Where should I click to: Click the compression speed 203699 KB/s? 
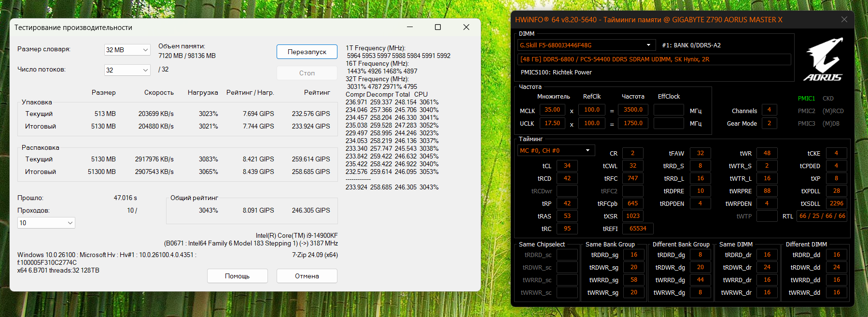point(156,114)
